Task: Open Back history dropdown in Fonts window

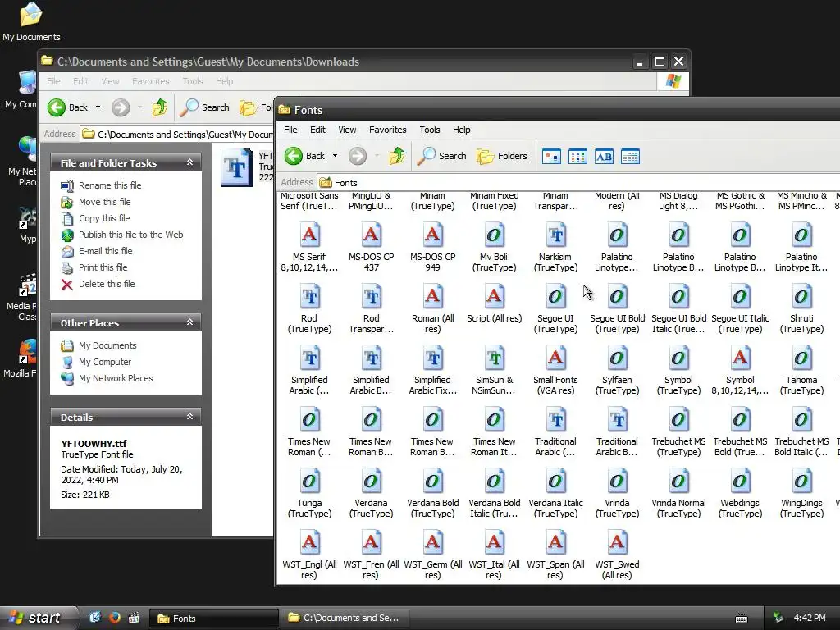Action: (x=336, y=156)
